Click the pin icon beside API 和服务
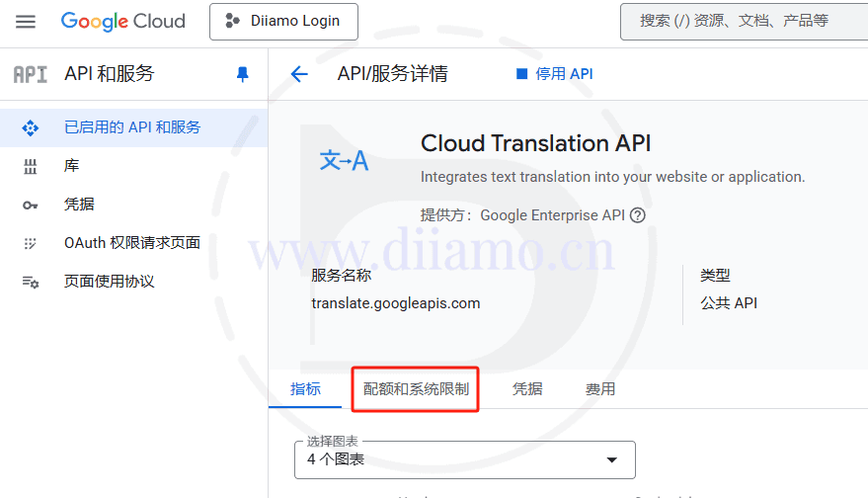The width and height of the screenshot is (868, 498). point(243,74)
